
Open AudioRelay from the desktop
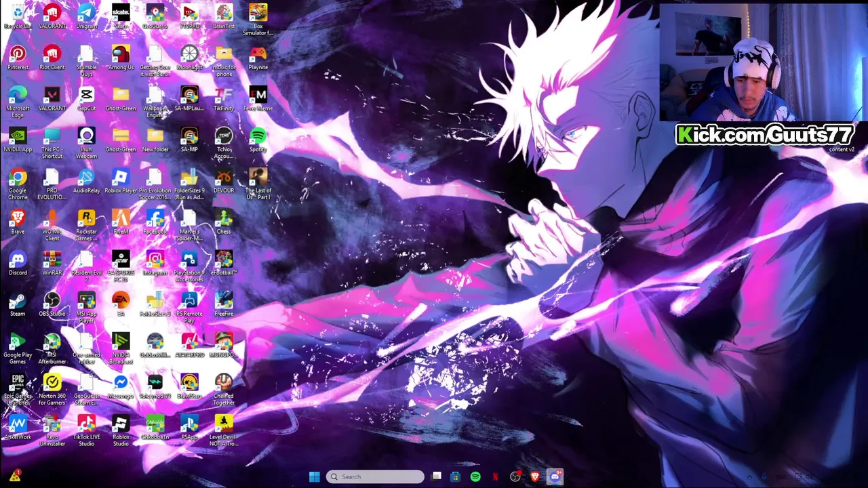tap(86, 181)
